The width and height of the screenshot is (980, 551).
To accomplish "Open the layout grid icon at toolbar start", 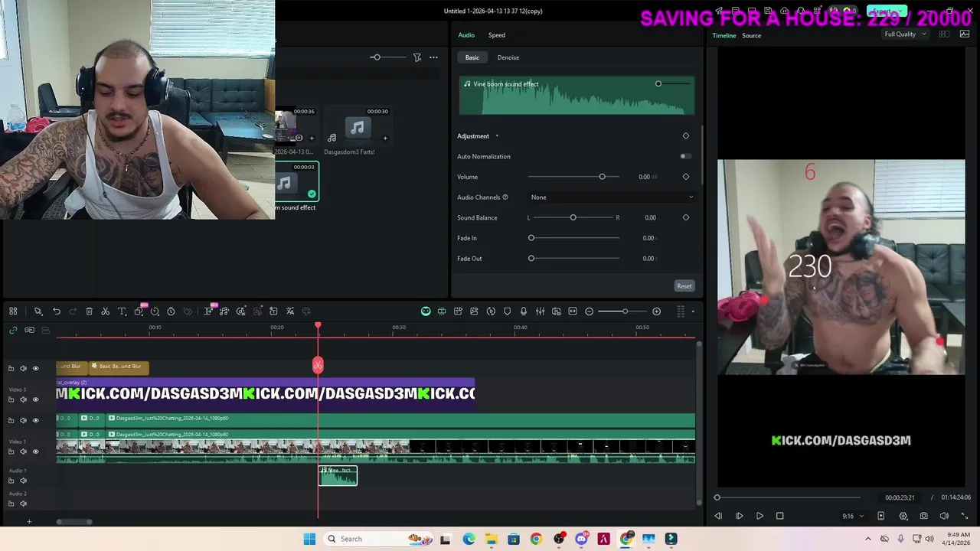I will [13, 311].
